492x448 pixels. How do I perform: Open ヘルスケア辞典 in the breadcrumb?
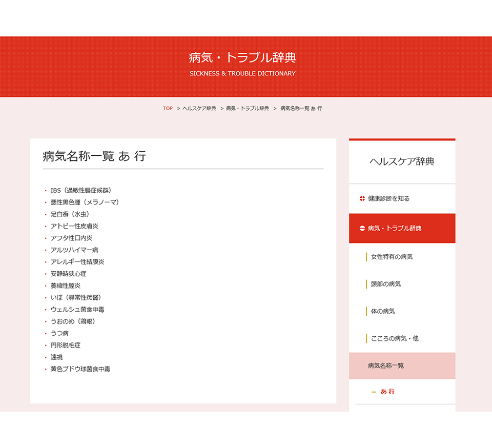click(x=199, y=108)
